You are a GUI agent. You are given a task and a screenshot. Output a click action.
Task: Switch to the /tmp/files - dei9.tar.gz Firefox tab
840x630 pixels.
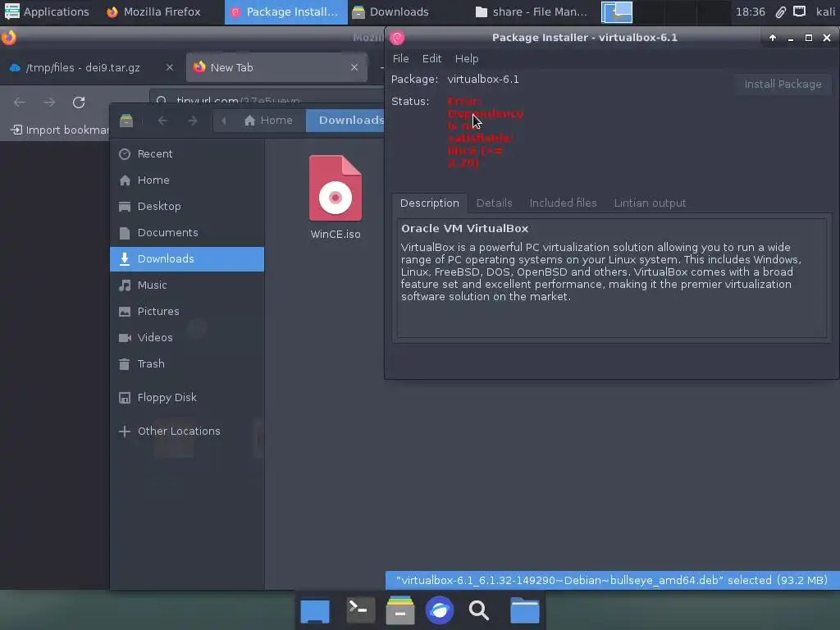(x=91, y=67)
